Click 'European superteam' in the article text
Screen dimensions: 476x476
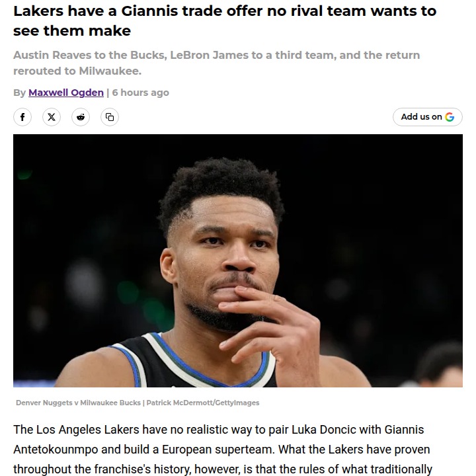(x=218, y=450)
